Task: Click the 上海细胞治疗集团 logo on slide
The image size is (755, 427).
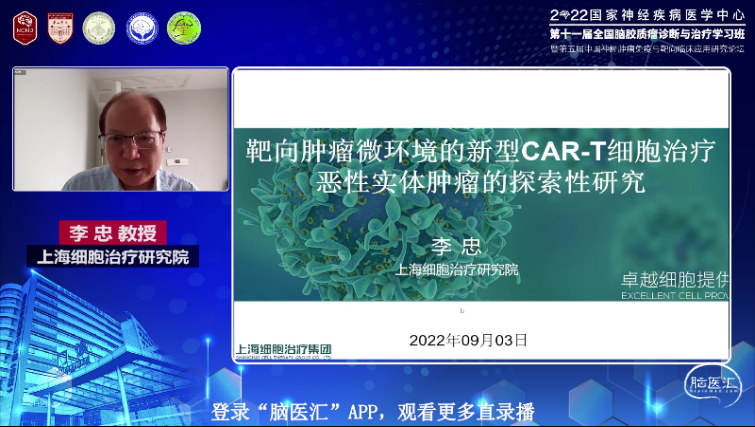Action: pos(283,350)
